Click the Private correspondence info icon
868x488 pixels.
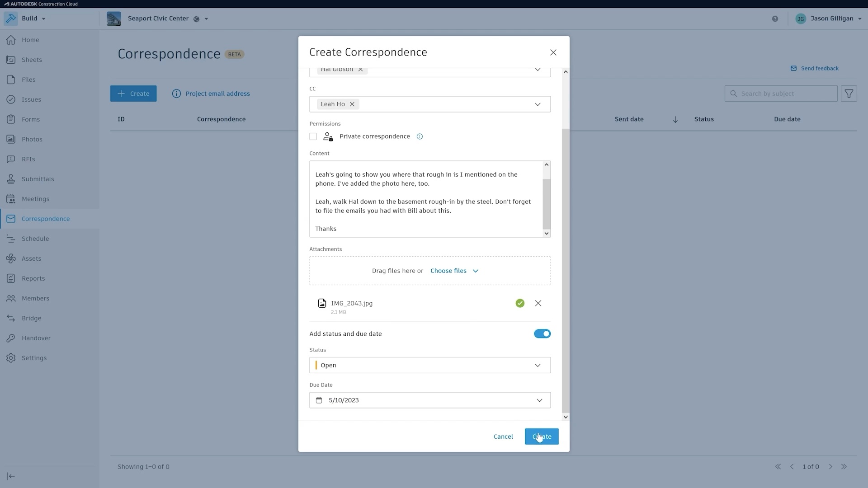click(x=420, y=136)
